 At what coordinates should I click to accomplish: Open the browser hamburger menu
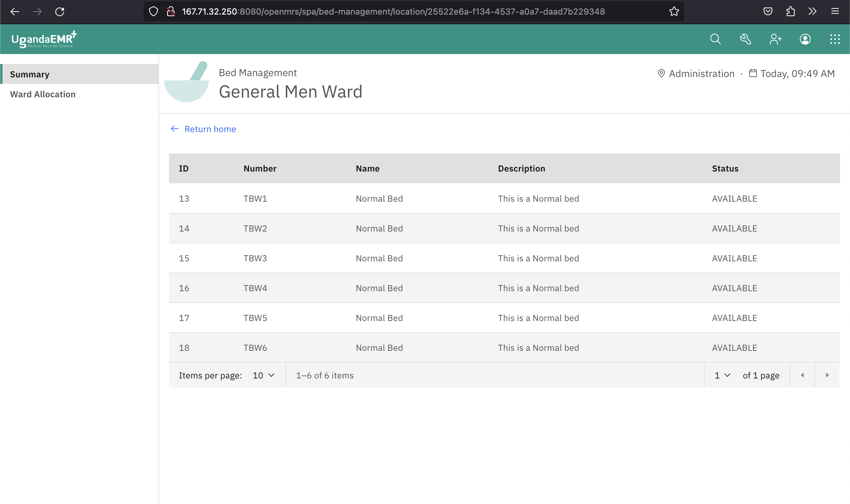[x=835, y=11]
